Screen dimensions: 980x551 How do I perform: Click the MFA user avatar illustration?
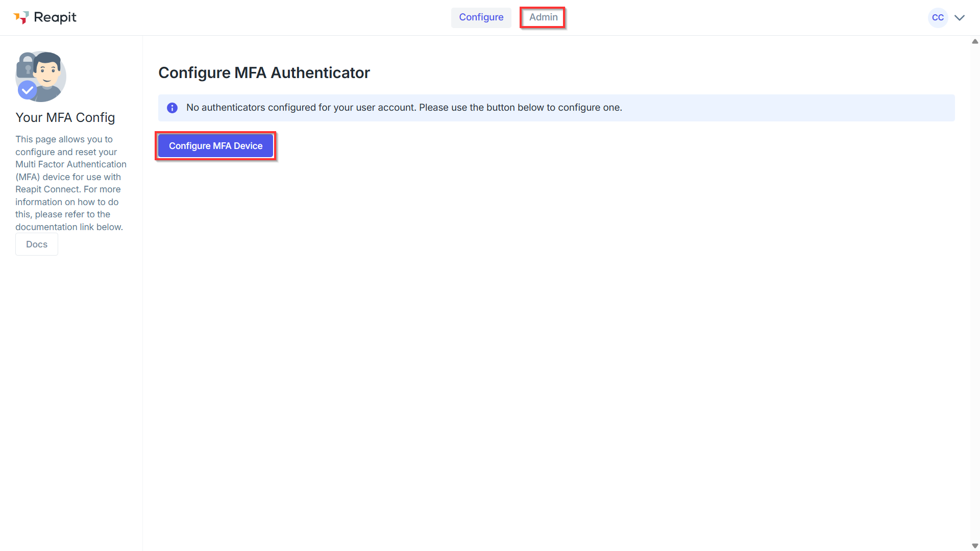41,77
